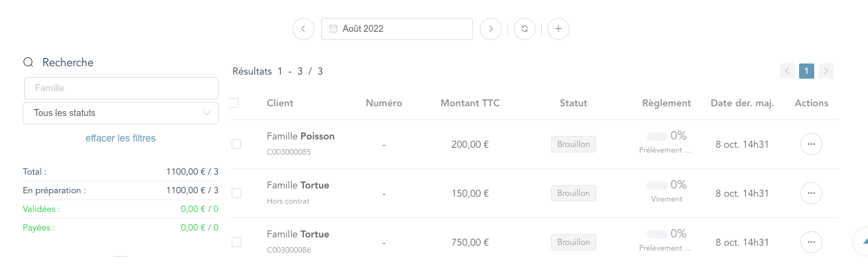Select page 1 in pagination
Viewport: 868px width, 265px height.
[x=807, y=70]
